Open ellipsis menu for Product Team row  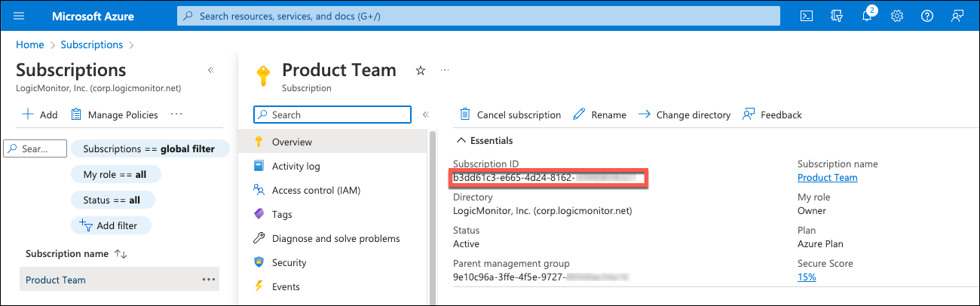pyautogui.click(x=209, y=280)
